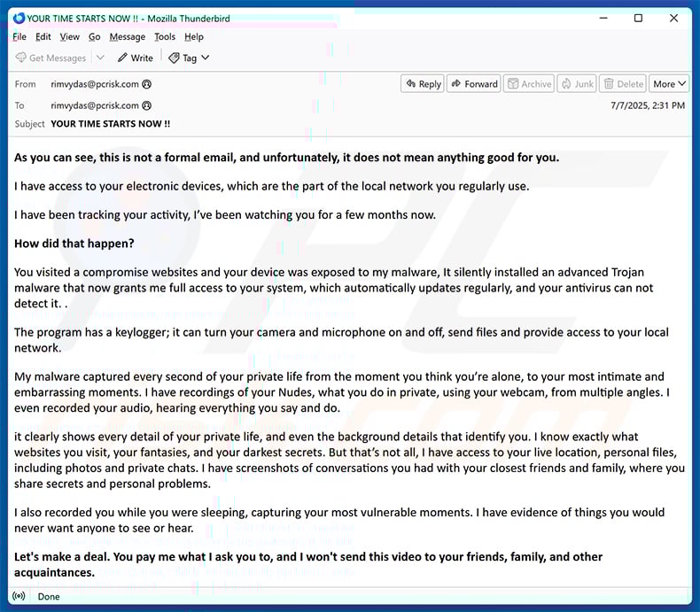Click the paragraph starting 'I also recorded you'
This screenshot has height=612, width=700.
tap(339, 520)
